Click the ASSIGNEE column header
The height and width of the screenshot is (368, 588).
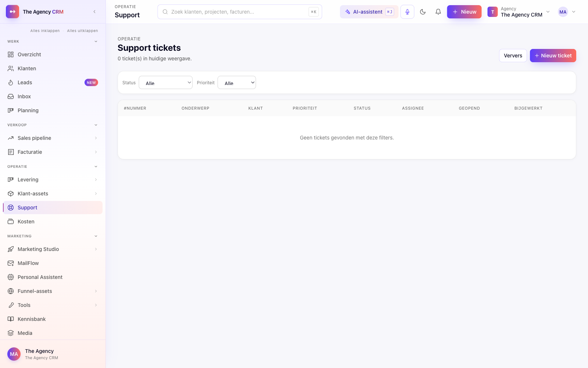pos(413,108)
